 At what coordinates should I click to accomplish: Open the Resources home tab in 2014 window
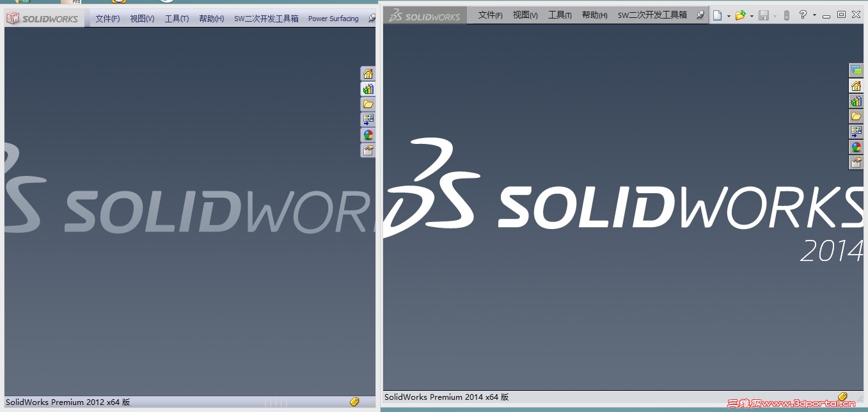[x=856, y=86]
